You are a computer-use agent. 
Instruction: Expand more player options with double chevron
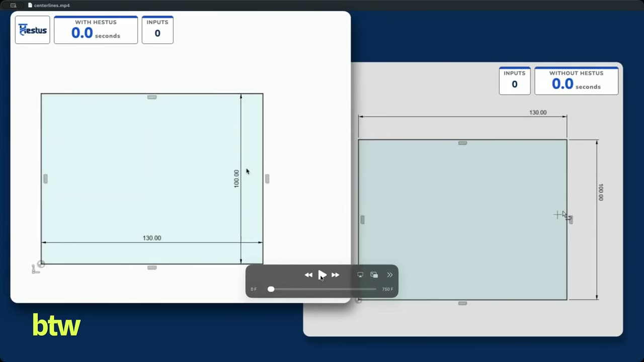click(x=389, y=275)
